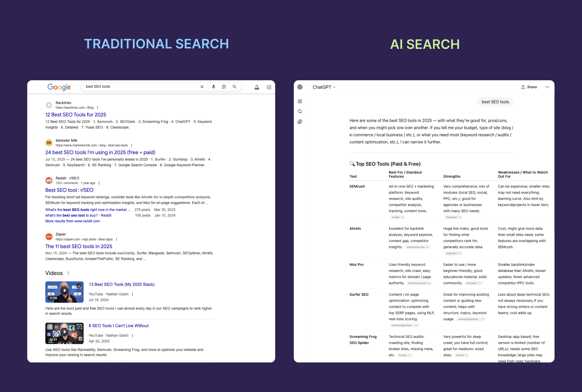Open Google Lens image search
Viewport: 582px width, 392px height.
[224, 87]
